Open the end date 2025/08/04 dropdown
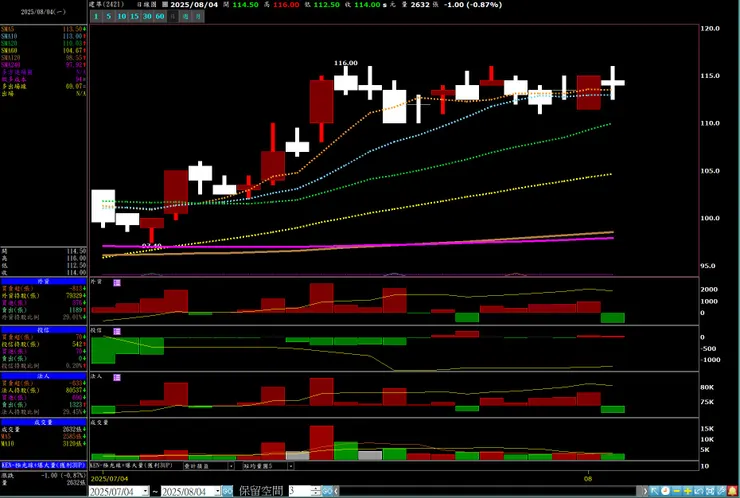This screenshot has height=498, width=740. coord(218,491)
